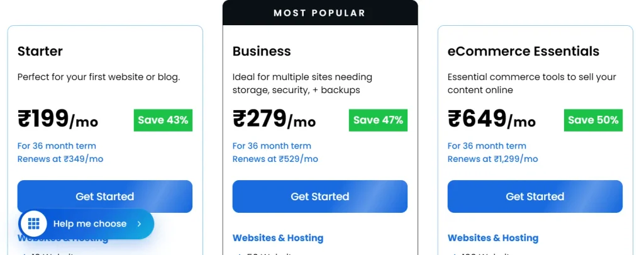This screenshot has height=255, width=644.
Task: Select the Business plan title
Action: pyautogui.click(x=262, y=52)
